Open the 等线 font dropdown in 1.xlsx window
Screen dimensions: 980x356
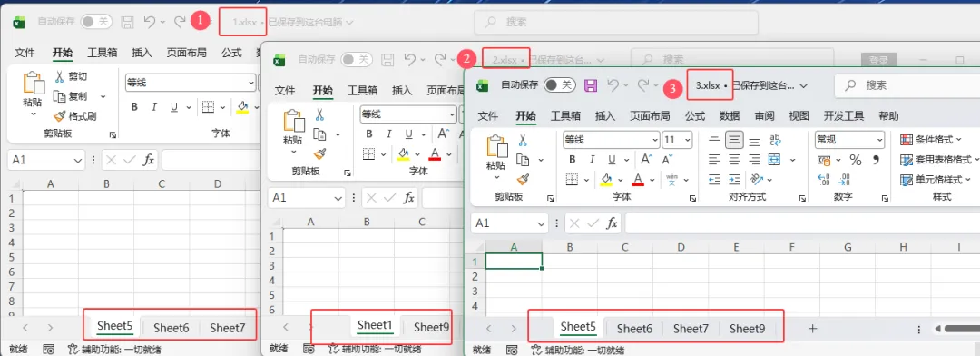tap(252, 82)
